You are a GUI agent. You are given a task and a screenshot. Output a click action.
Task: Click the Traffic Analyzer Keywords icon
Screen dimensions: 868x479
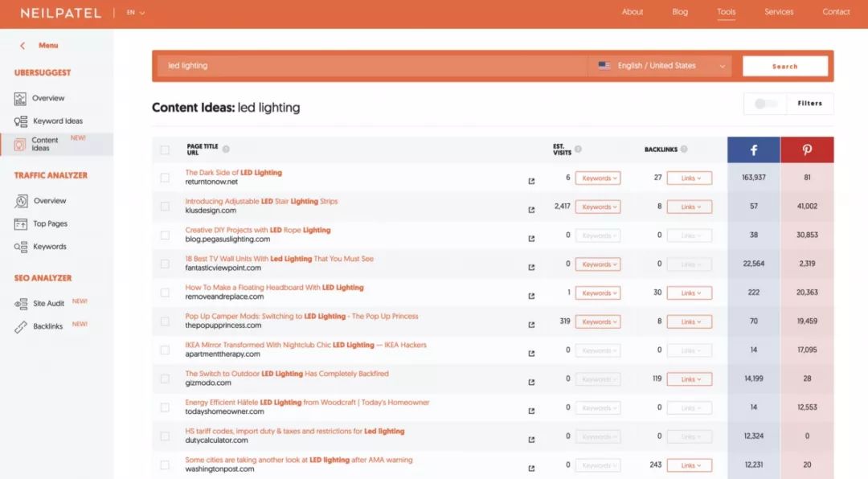pos(20,247)
